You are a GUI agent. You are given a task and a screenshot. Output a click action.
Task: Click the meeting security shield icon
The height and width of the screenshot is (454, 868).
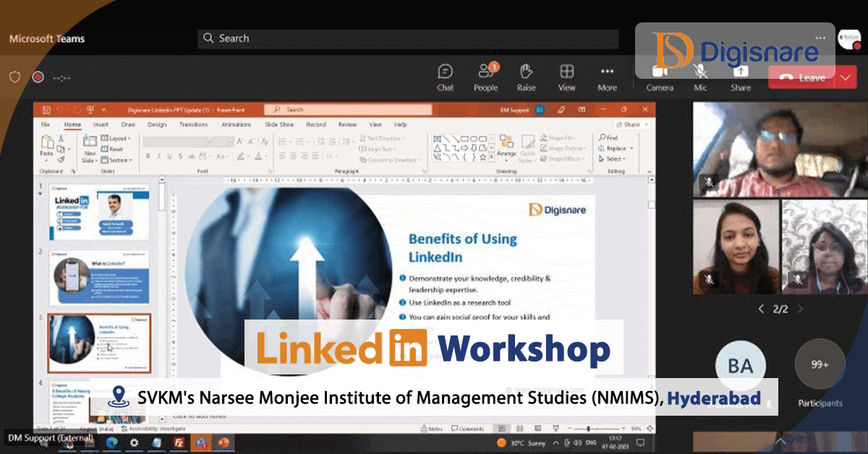[15, 77]
